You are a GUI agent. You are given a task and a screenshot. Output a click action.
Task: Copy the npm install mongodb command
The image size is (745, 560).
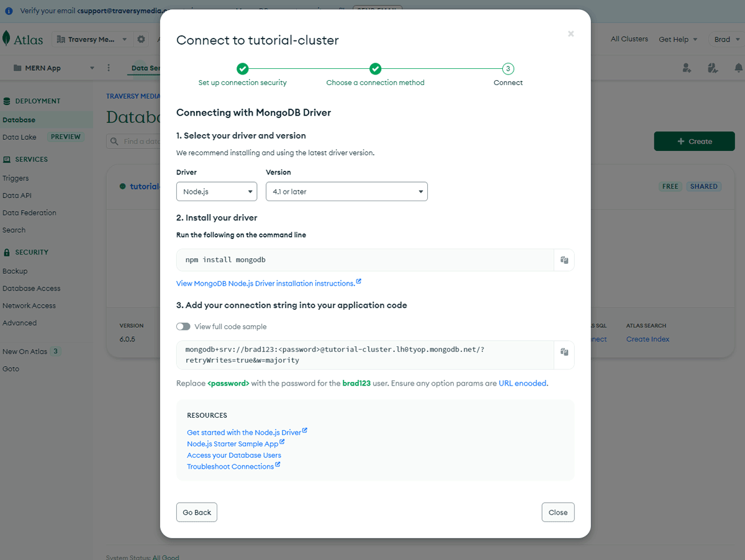pyautogui.click(x=564, y=260)
